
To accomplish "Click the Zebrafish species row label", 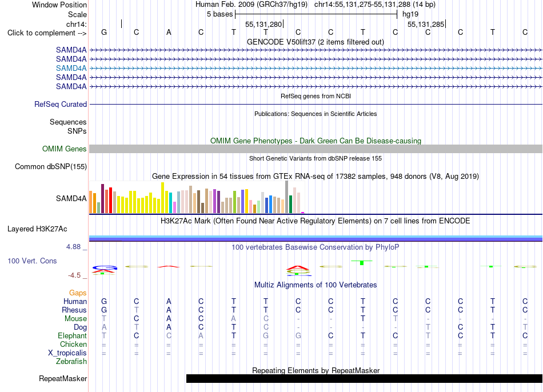I will pos(71,361).
